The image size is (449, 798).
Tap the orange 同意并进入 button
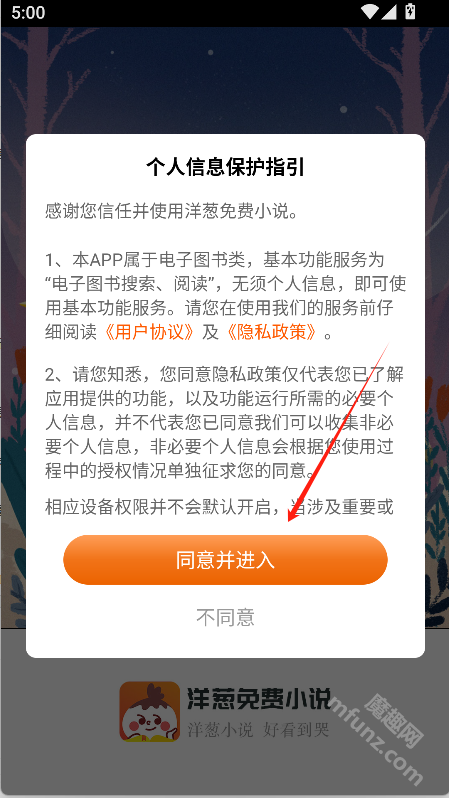[225, 560]
